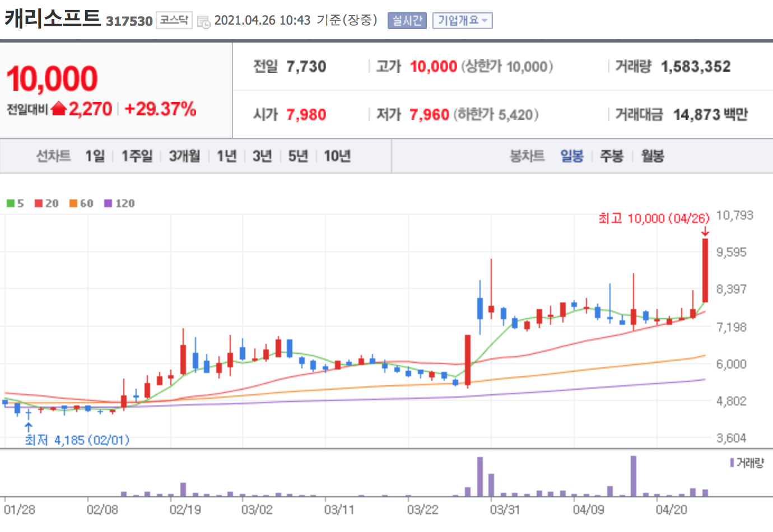773x532 pixels.
Task: Click the 저가 value 7,960
Action: [429, 115]
